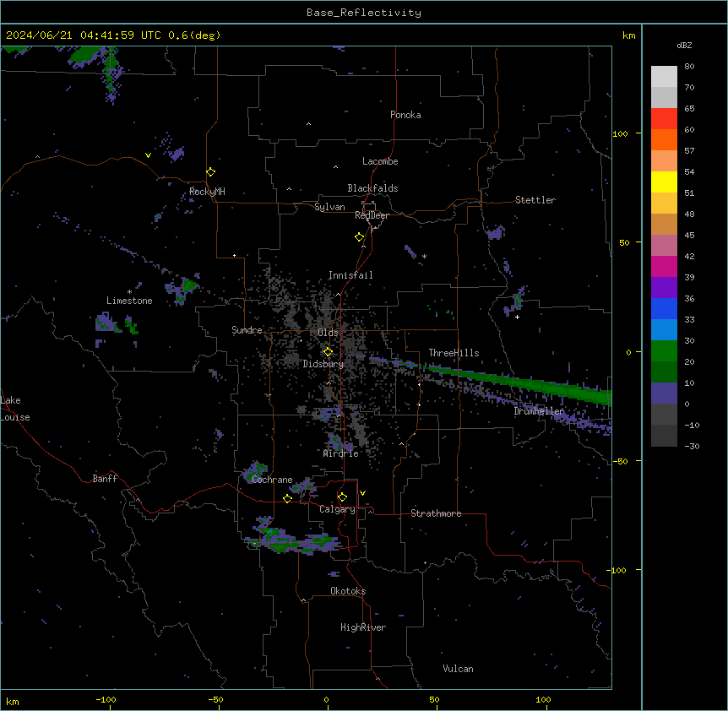Click the Blackfalds city label
Screen dimensions: 728x711
372,188
